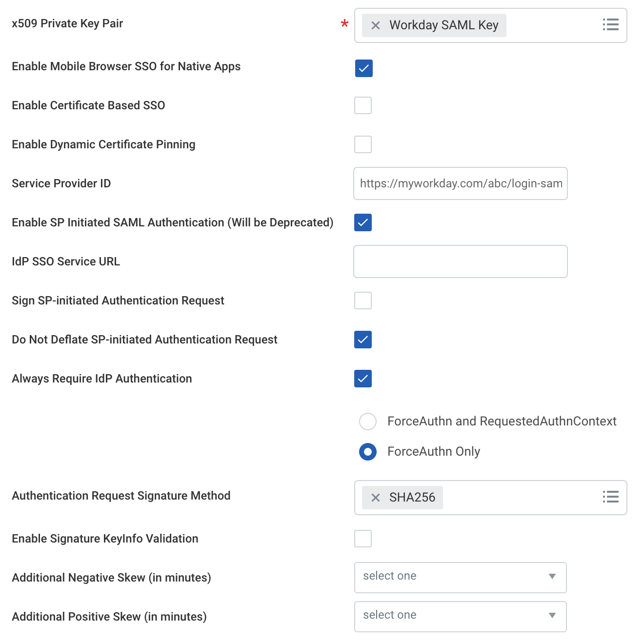Viewport: 644px width, 644px height.
Task: Remove the Workday SAML Key via its X icon
Action: click(375, 25)
